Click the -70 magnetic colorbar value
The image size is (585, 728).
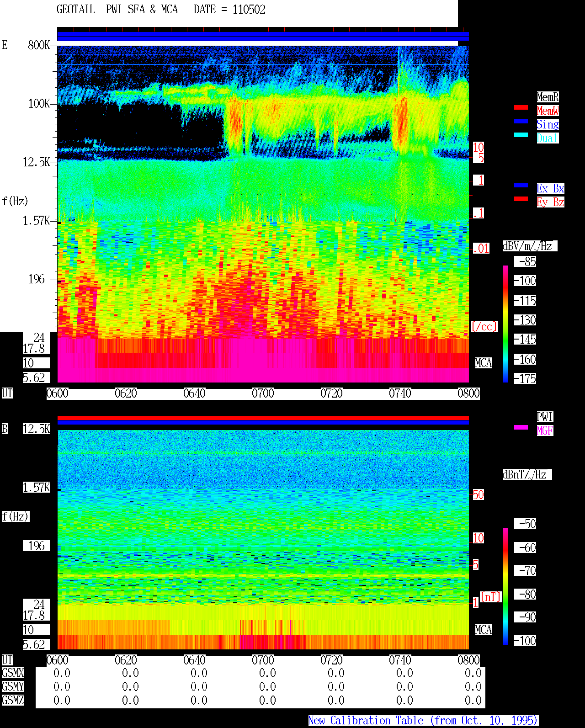pyautogui.click(x=526, y=570)
